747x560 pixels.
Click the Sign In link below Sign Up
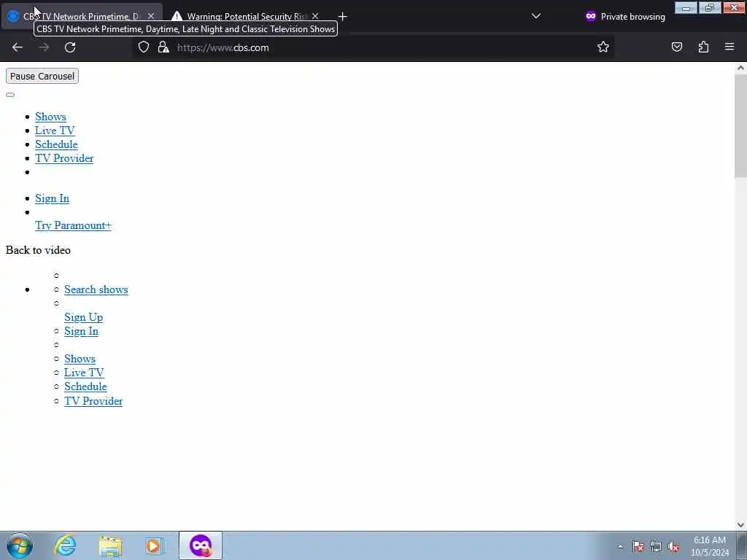[x=81, y=331]
